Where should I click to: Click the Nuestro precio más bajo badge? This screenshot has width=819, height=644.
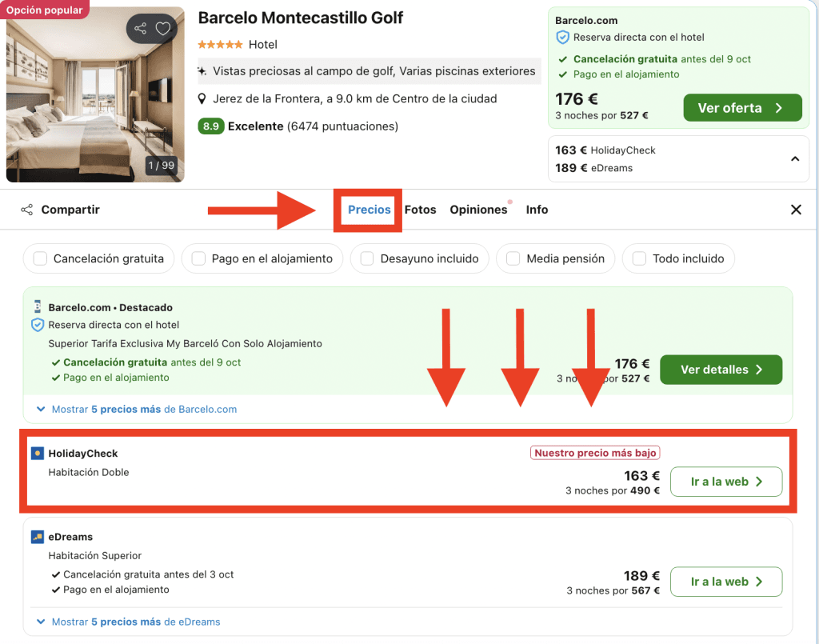[595, 453]
